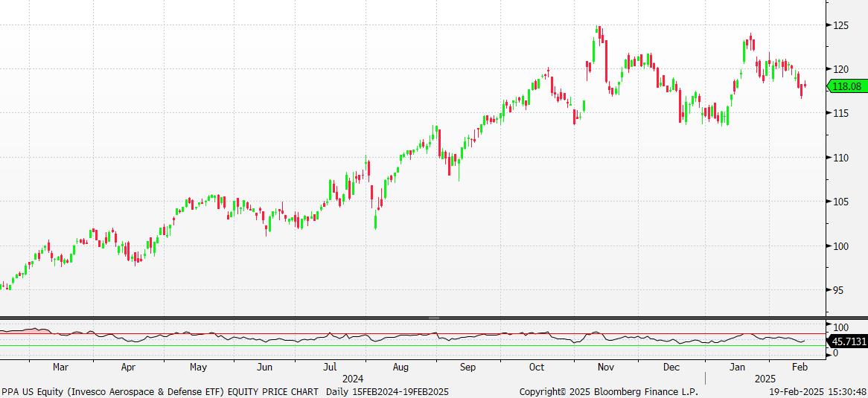Click the May month label
This screenshot has height=398, width=868.
pos(197,367)
